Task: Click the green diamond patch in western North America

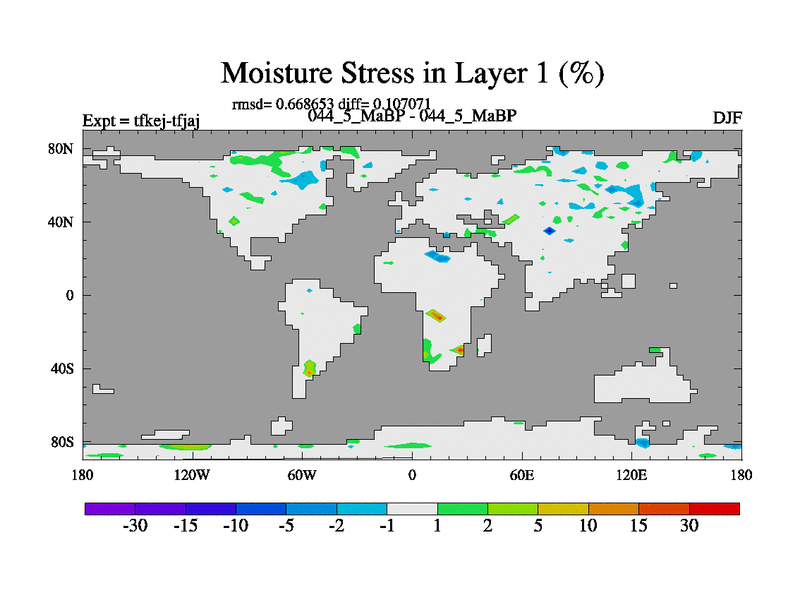Action: coord(234,221)
